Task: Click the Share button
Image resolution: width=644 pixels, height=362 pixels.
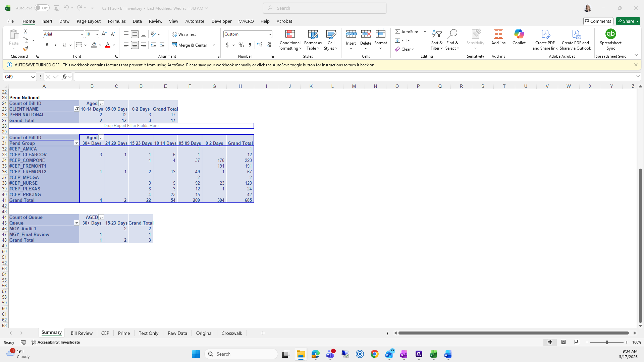Action: [x=626, y=21]
